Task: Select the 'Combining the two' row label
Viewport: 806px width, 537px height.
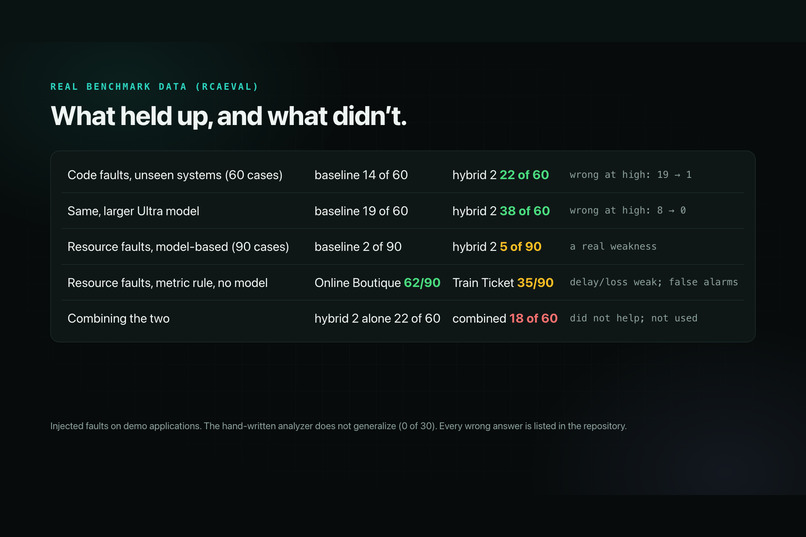Action: click(x=118, y=319)
